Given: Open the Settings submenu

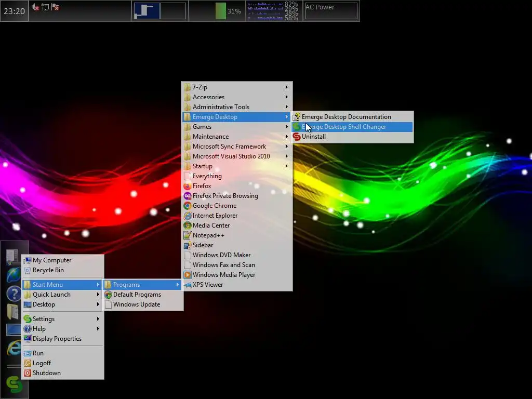Looking at the screenshot, I should (63, 319).
